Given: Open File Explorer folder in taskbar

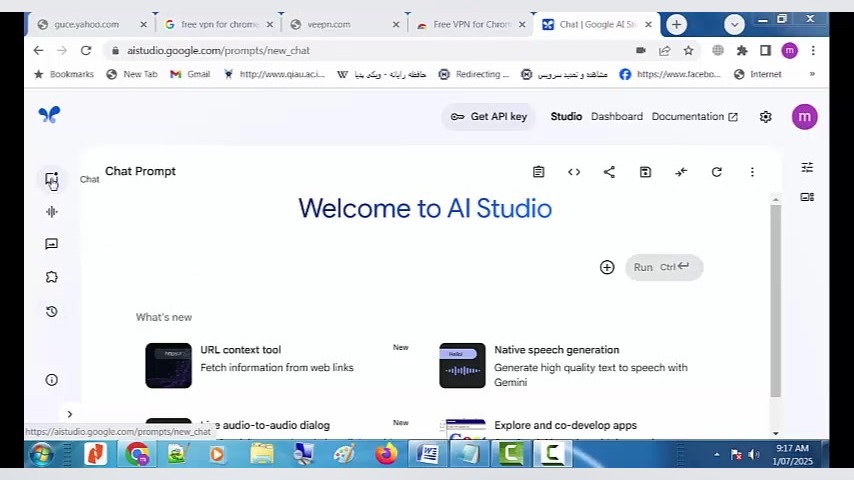Looking at the screenshot, I should pos(262,454).
